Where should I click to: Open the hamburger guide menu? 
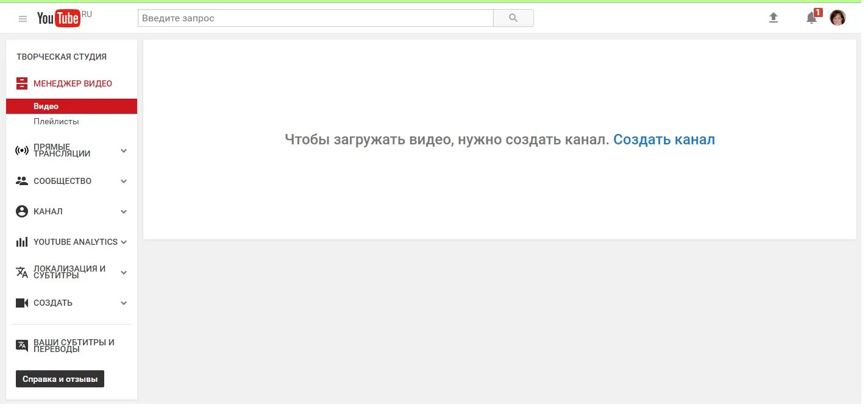pos(23,19)
